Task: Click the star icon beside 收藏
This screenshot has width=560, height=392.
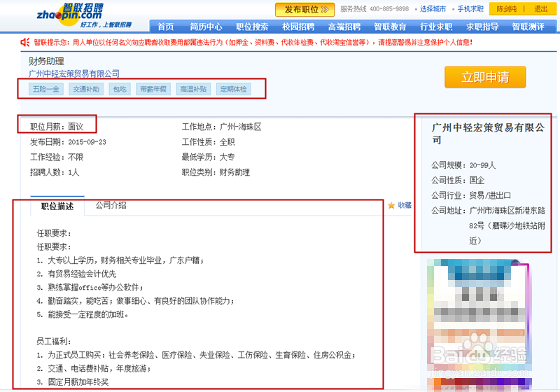Action: coord(391,205)
